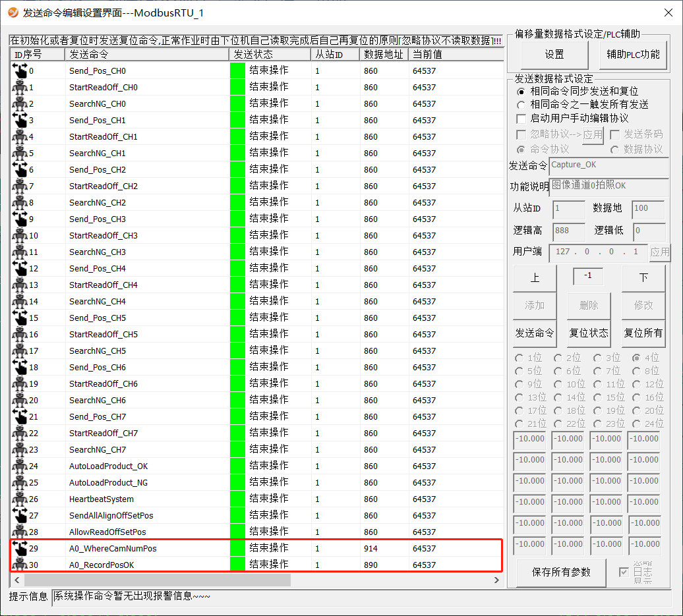The height and width of the screenshot is (616, 683).
Task: Click the green status cell for SearchNG_CH0
Action: tap(237, 103)
